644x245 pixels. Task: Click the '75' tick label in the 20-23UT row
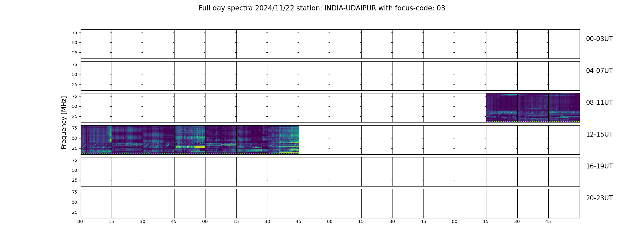(75, 192)
